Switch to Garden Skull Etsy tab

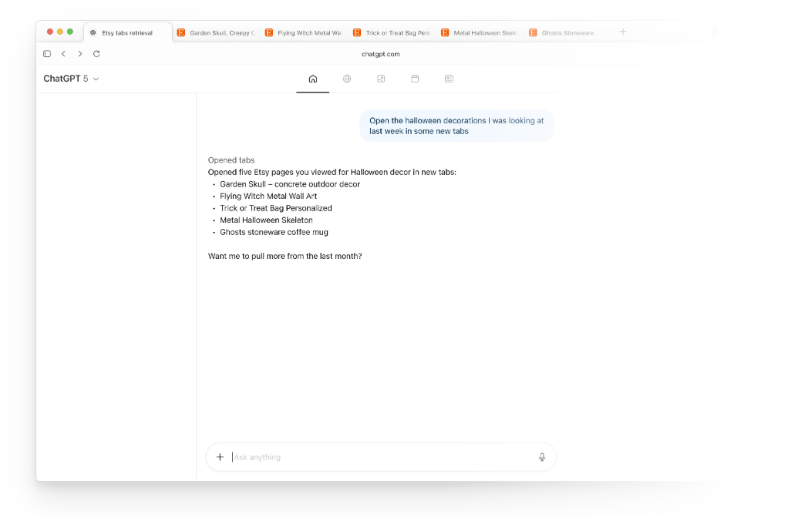coord(215,33)
